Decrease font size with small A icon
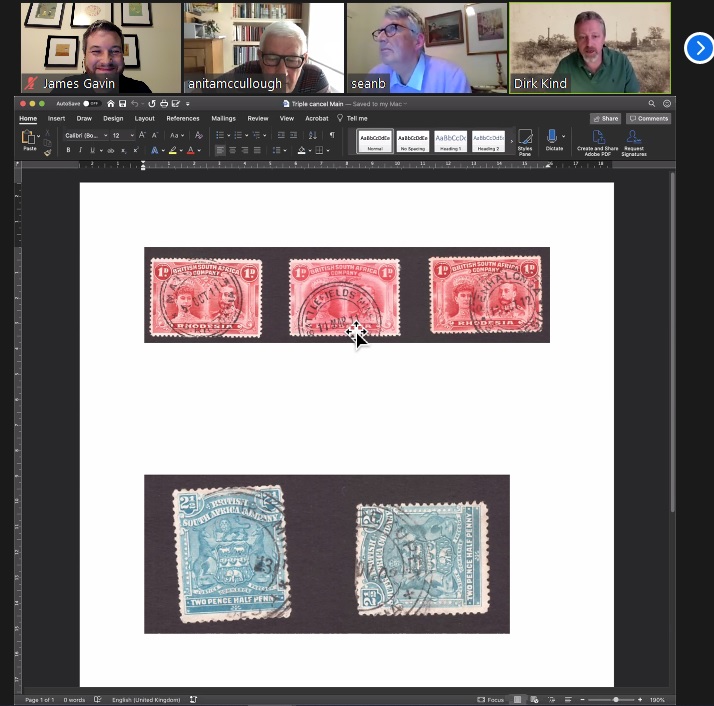Viewport: 714px width, 706px height. tap(155, 135)
